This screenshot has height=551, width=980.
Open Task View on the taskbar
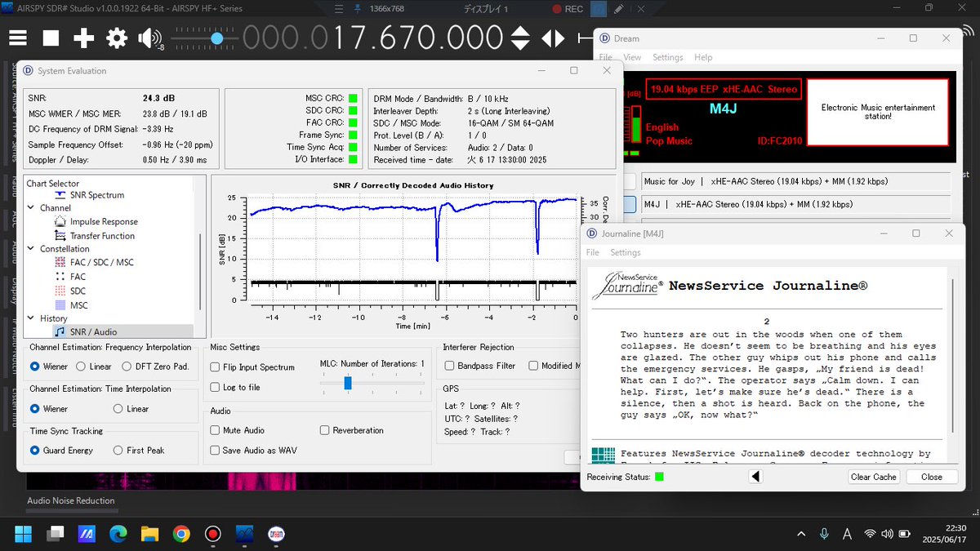[55, 534]
